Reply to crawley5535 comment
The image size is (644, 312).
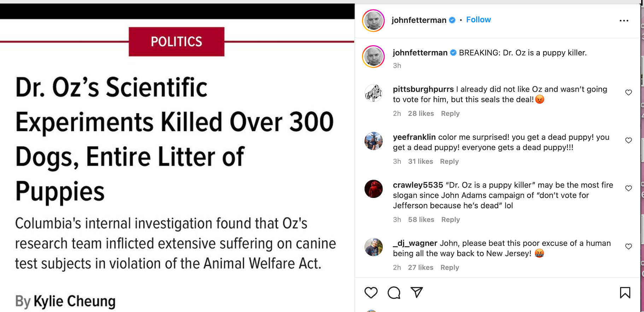point(450,220)
